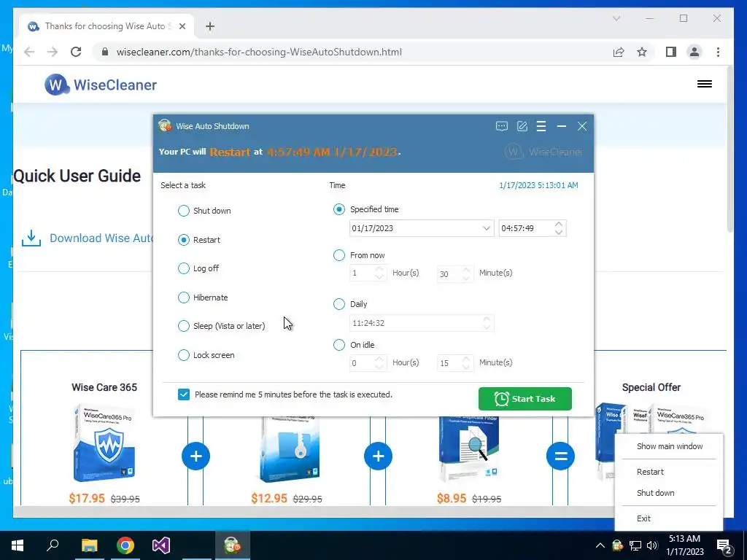Decrease the specified time with down arrow
Viewport: 747px width, 560px height.
coord(559,233)
